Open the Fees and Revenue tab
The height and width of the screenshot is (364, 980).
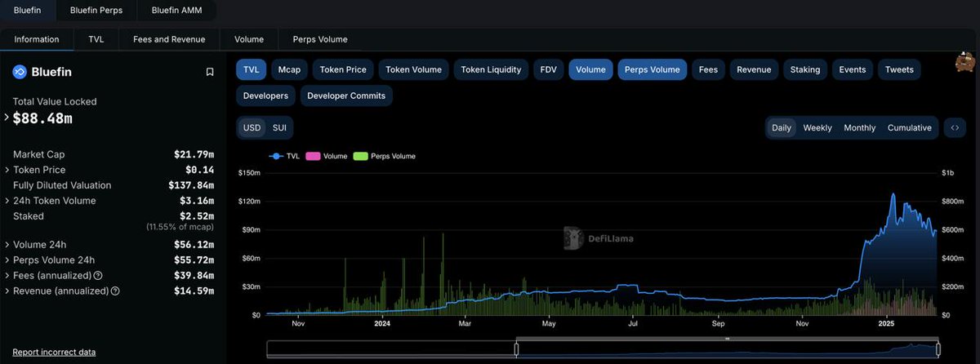[x=169, y=39]
